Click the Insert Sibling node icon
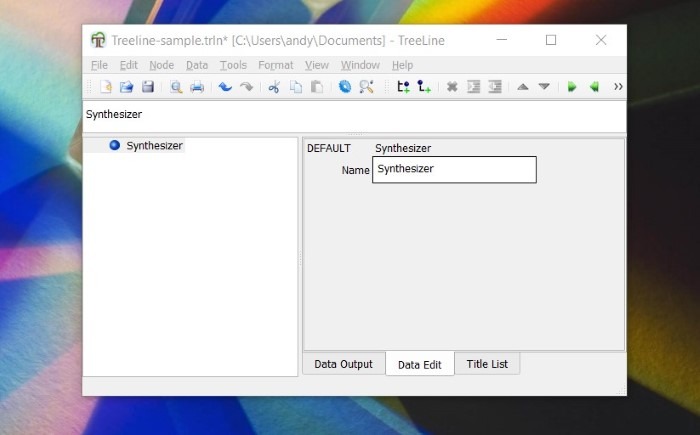The image size is (700, 435). [x=403, y=87]
